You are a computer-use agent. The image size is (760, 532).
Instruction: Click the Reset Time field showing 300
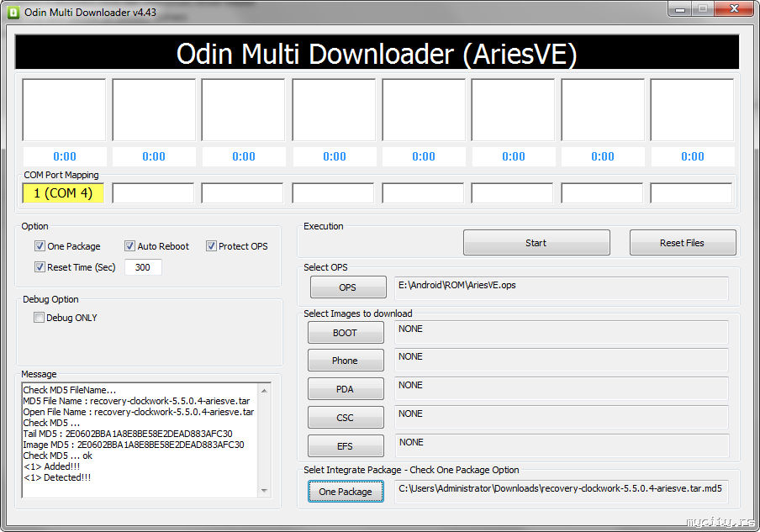pos(143,267)
